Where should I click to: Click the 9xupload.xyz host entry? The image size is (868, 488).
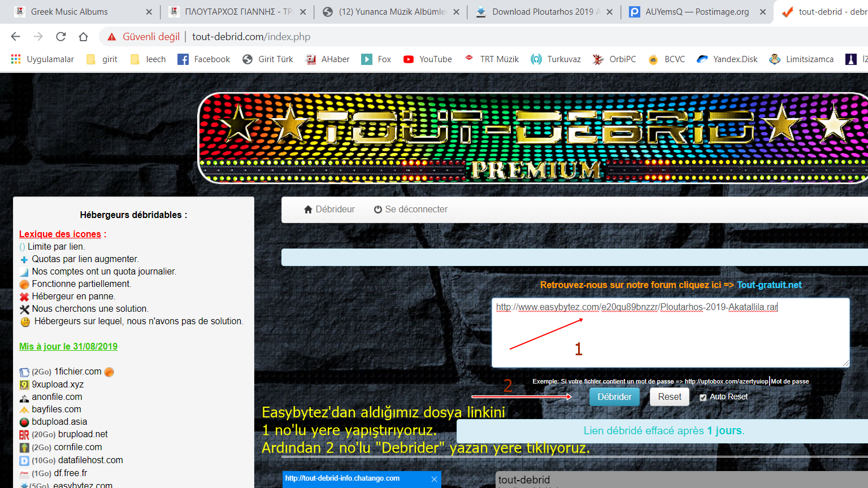click(58, 385)
